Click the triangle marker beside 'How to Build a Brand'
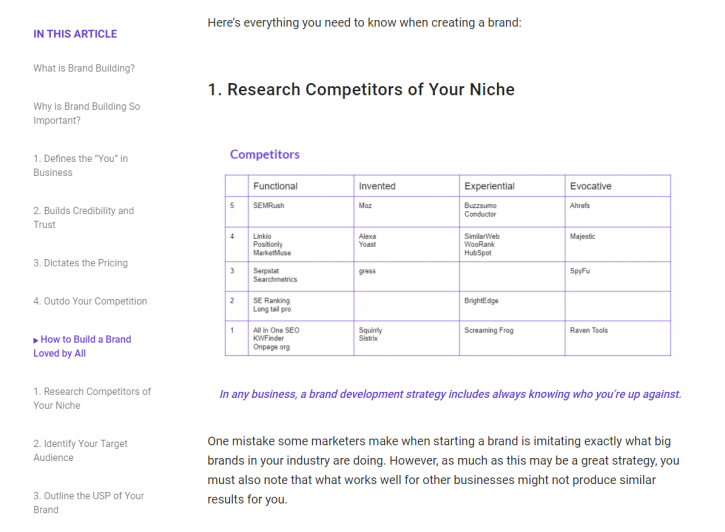 point(36,340)
